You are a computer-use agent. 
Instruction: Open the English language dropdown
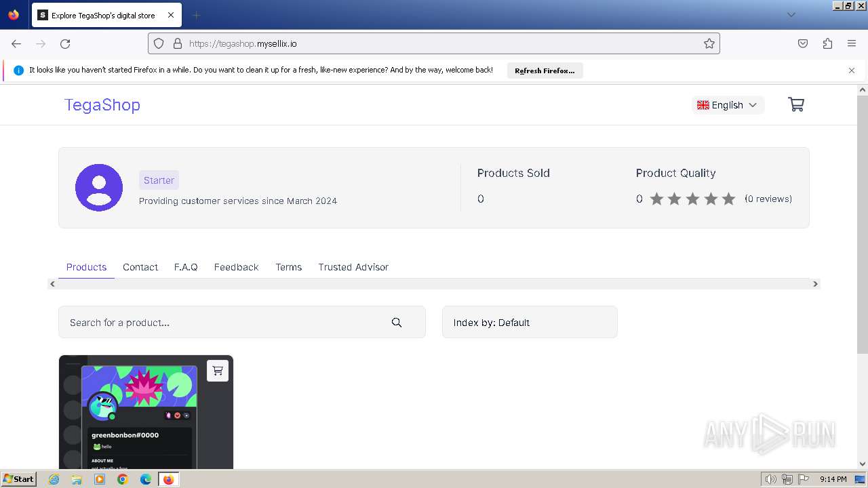[728, 105]
